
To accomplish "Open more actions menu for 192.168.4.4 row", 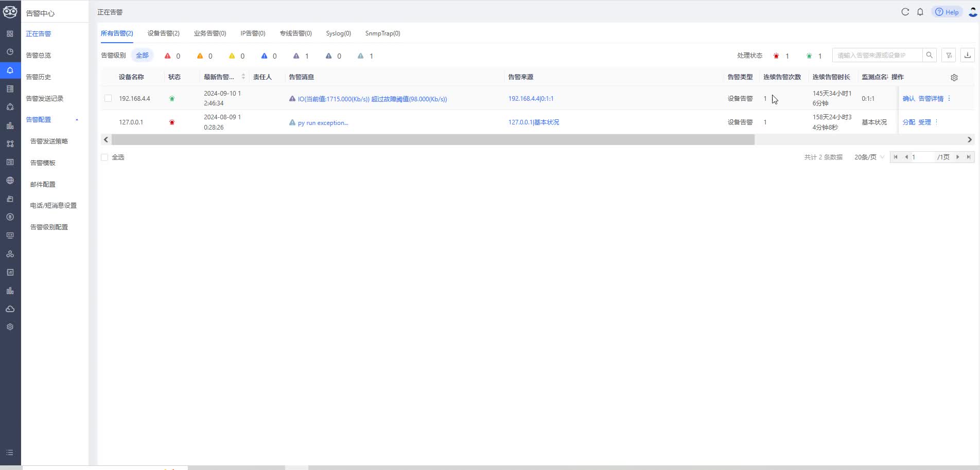I will pos(949,98).
